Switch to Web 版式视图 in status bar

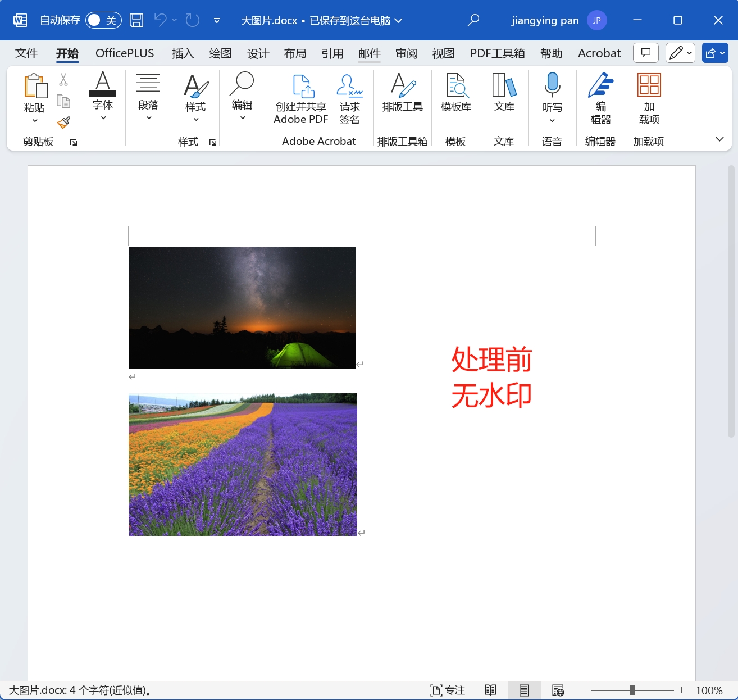(x=558, y=690)
